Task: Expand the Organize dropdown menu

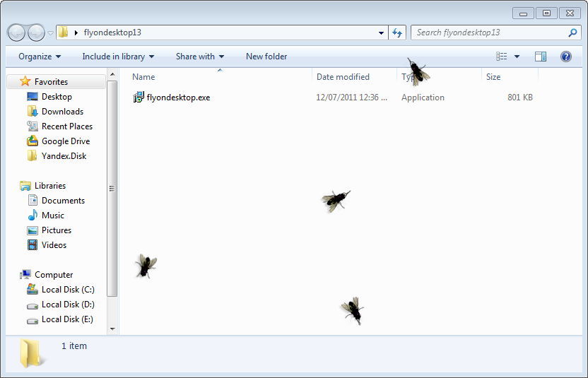Action: (x=40, y=57)
